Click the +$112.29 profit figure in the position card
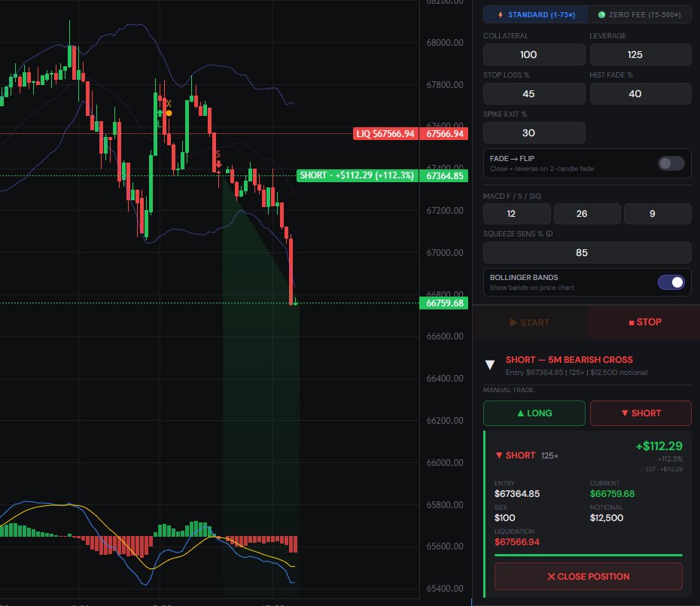The width and height of the screenshot is (700, 606). tap(659, 446)
